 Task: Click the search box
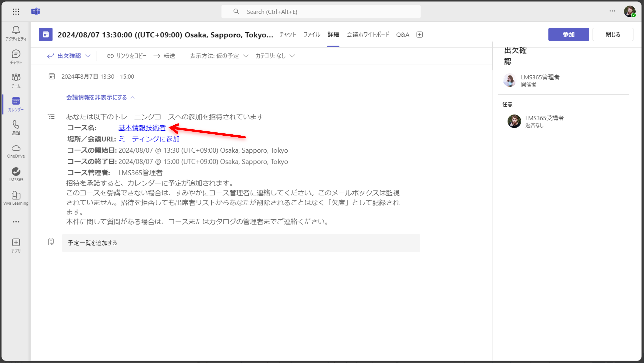(x=321, y=12)
